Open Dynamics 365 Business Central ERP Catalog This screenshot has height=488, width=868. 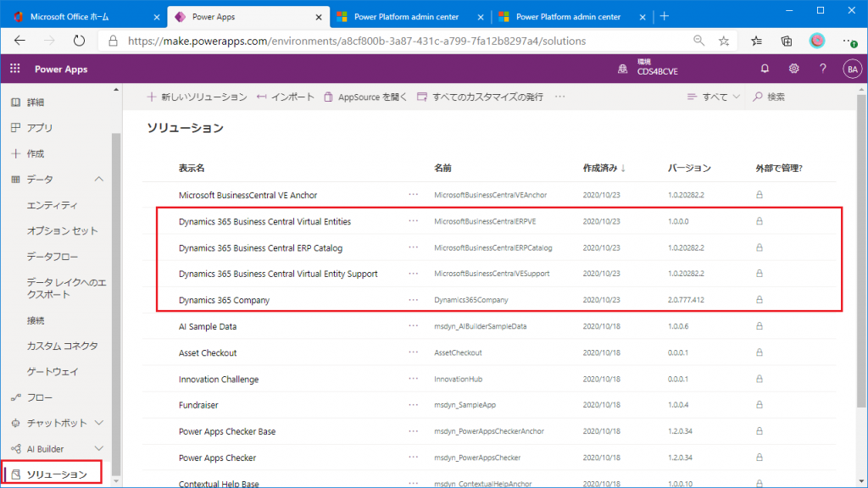(x=260, y=248)
